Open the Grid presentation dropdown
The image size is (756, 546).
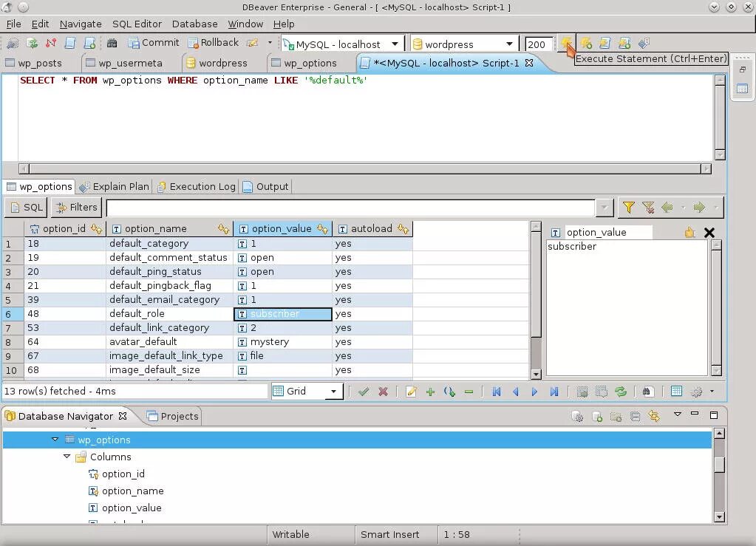(333, 392)
